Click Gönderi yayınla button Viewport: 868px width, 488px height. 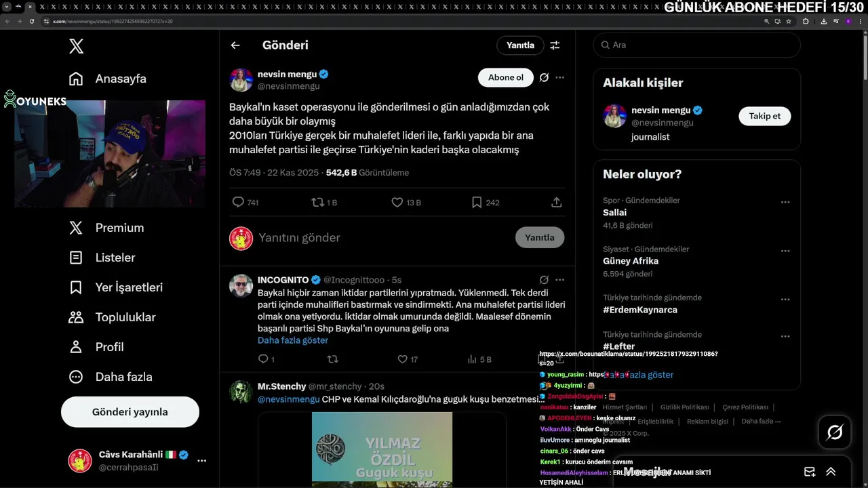coord(130,412)
